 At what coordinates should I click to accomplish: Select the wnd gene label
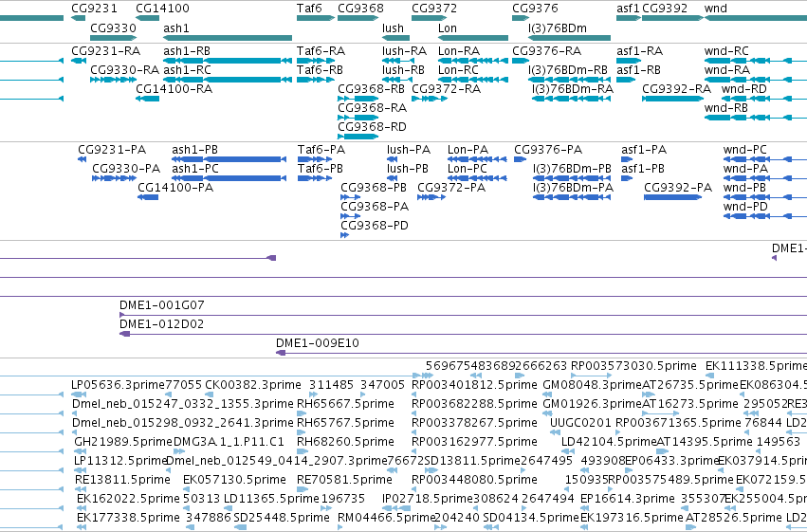click(715, 9)
